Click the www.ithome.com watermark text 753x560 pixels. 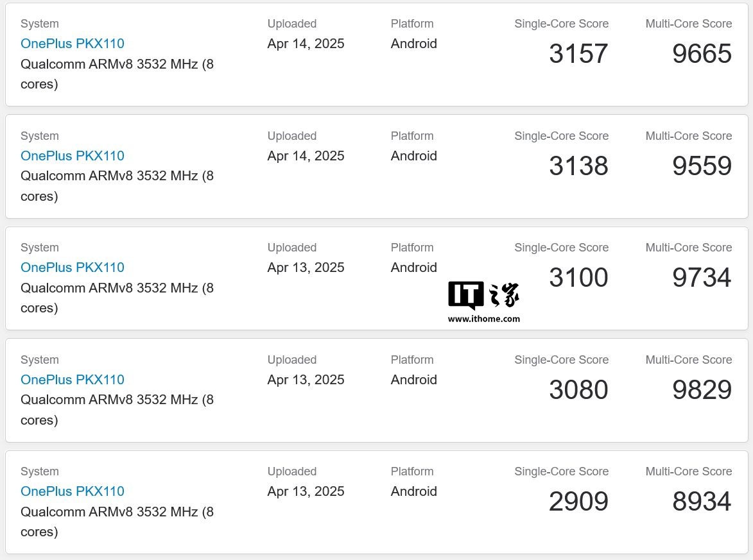pyautogui.click(x=484, y=318)
